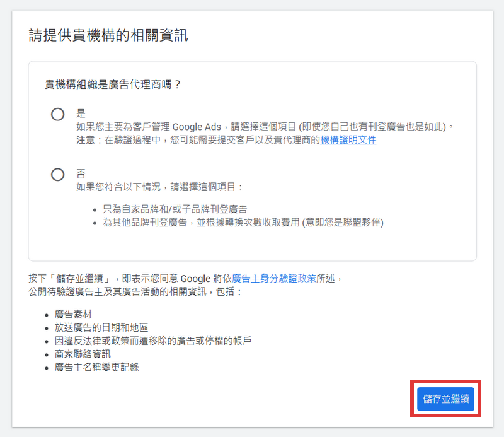The image size is (504, 437).
Task: Click the "是" option label text
Action: [81, 114]
